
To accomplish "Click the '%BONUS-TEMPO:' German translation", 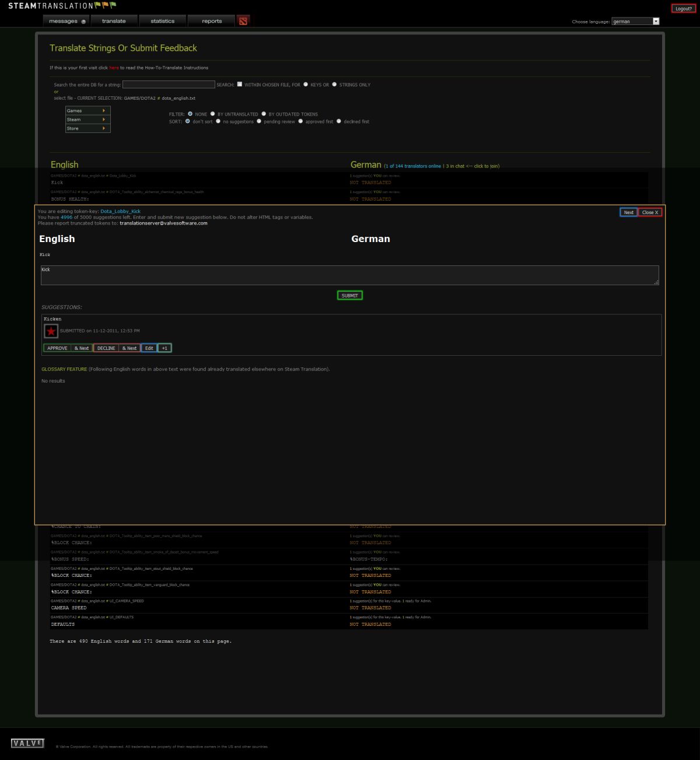I will coord(369,559).
